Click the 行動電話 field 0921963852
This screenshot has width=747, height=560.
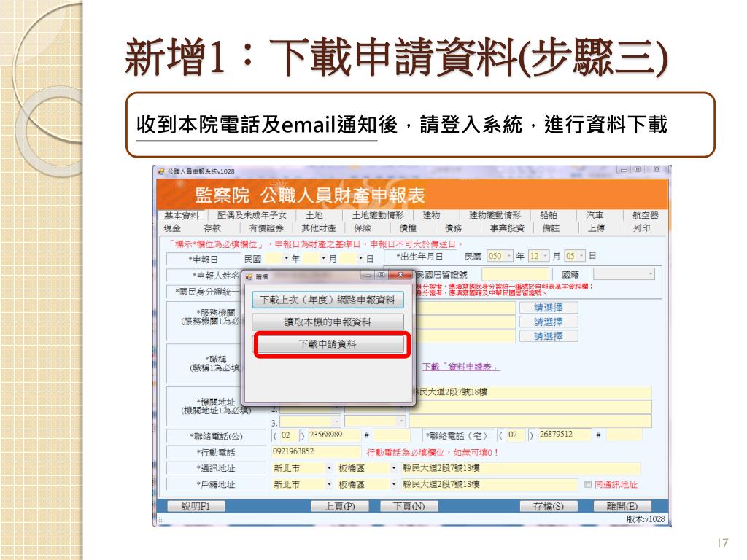pos(316,451)
